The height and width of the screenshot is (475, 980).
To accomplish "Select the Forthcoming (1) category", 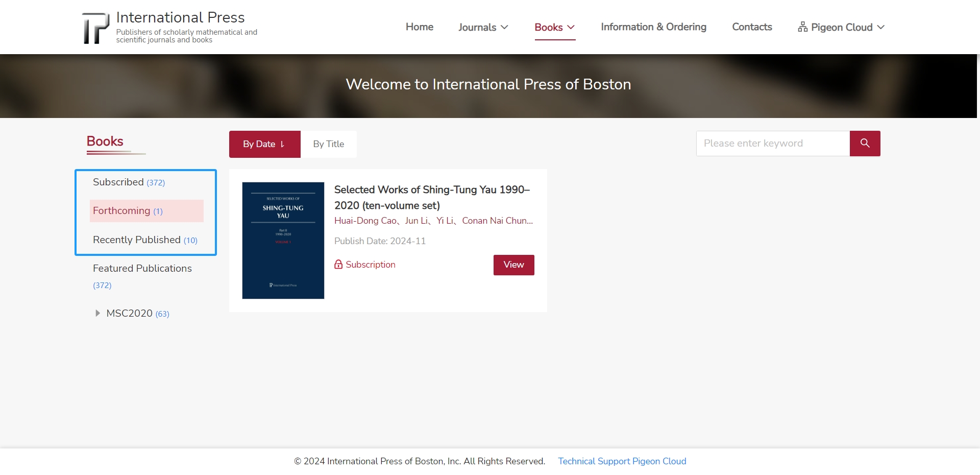I will 146,211.
